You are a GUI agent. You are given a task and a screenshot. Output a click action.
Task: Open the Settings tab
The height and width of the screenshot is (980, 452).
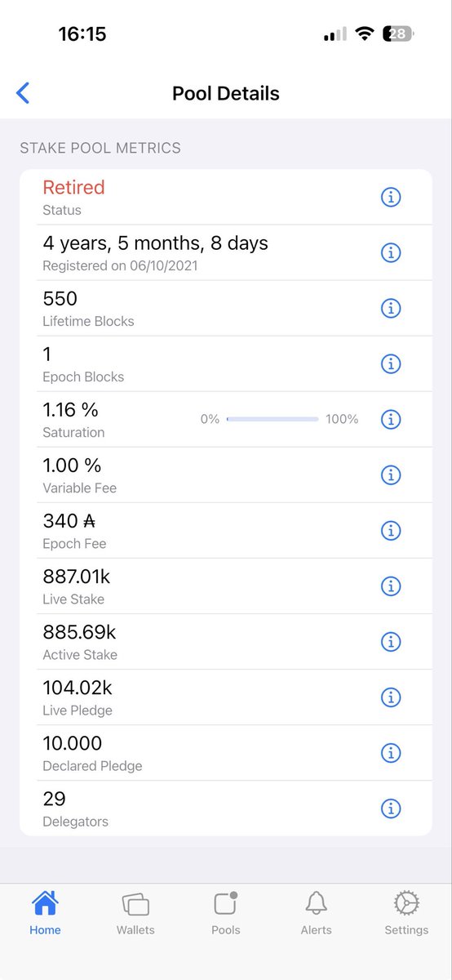point(406,913)
